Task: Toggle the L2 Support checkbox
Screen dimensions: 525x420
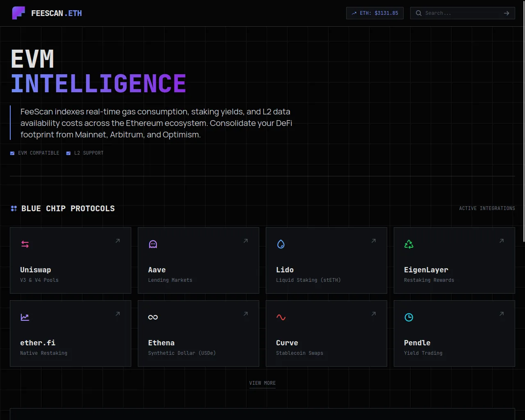Action: tap(68, 153)
